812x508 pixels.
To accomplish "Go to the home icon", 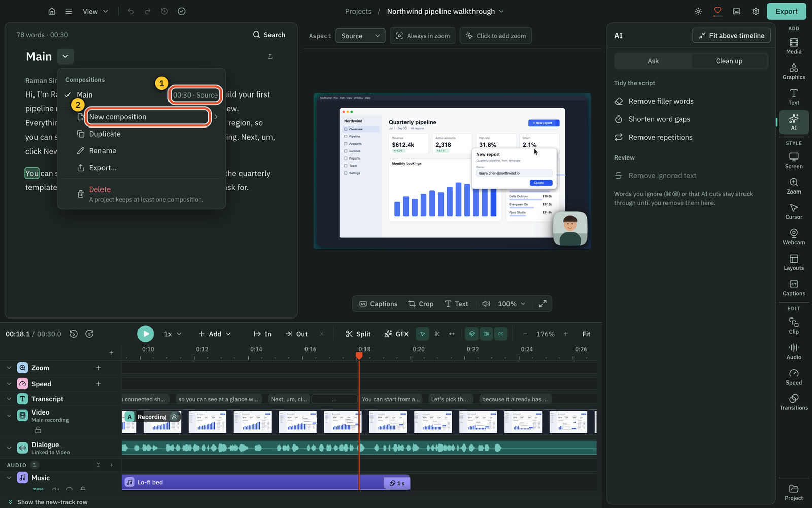I will pyautogui.click(x=52, y=11).
